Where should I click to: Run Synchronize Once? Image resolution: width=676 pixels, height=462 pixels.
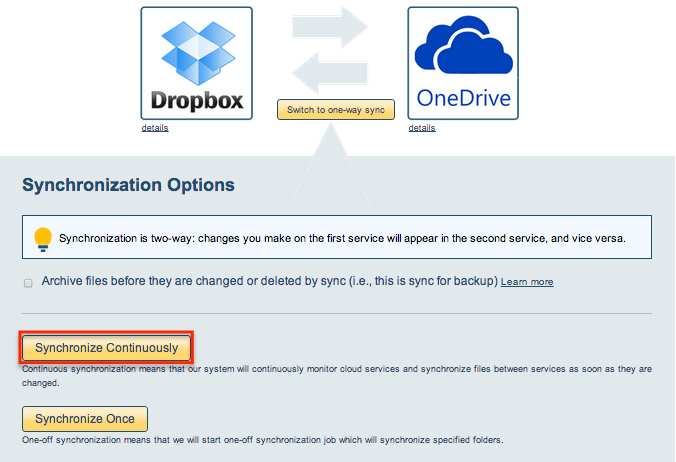85,418
